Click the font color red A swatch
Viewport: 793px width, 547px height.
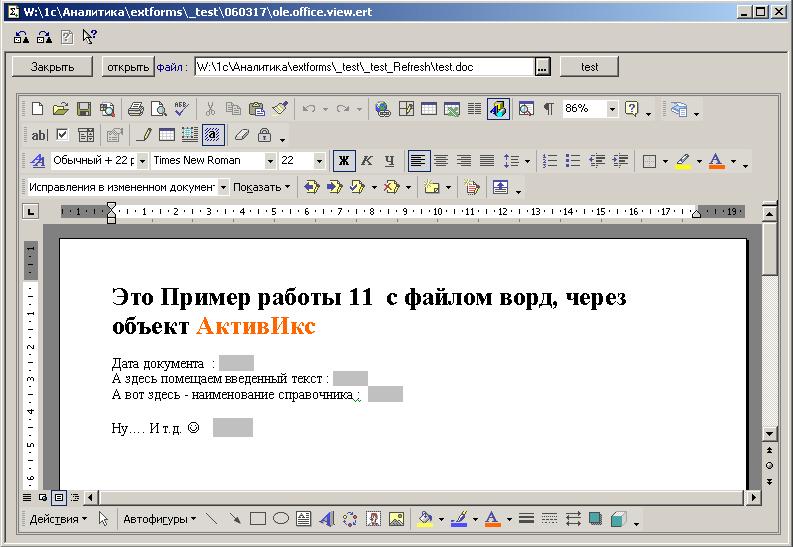click(715, 160)
